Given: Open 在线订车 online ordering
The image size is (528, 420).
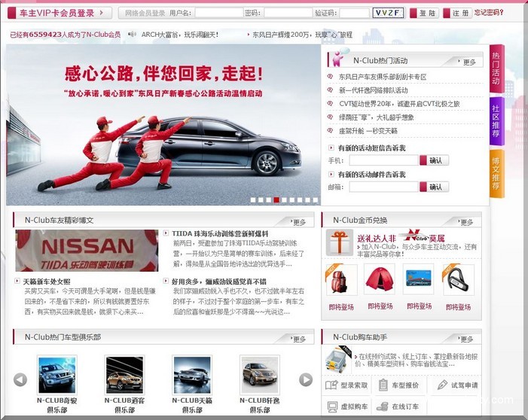Looking at the screenshot, I should [398, 407].
